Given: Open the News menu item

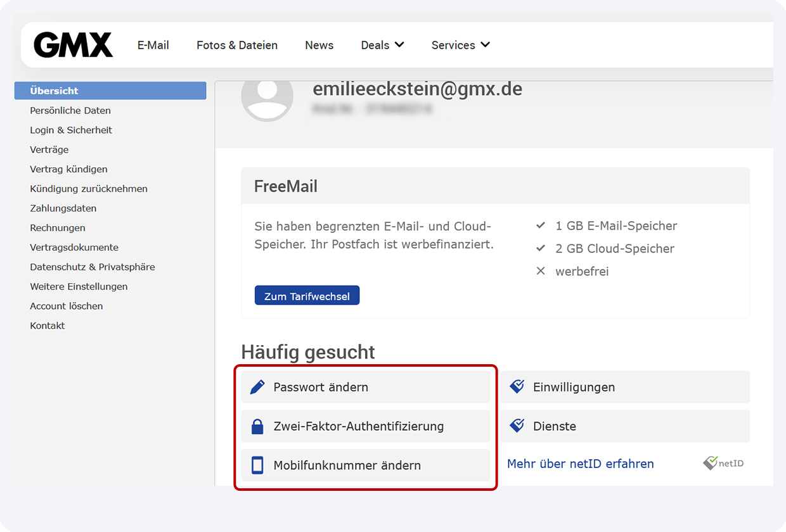Looking at the screenshot, I should [319, 45].
